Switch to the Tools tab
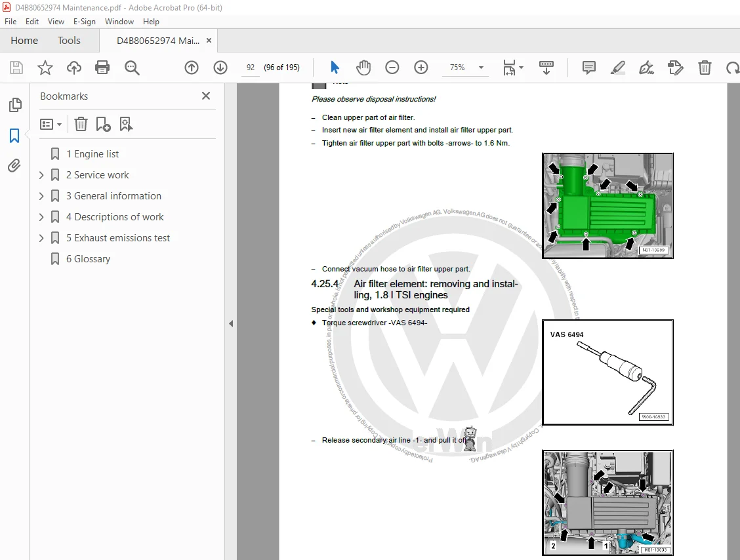This screenshot has height=560, width=740. click(69, 41)
